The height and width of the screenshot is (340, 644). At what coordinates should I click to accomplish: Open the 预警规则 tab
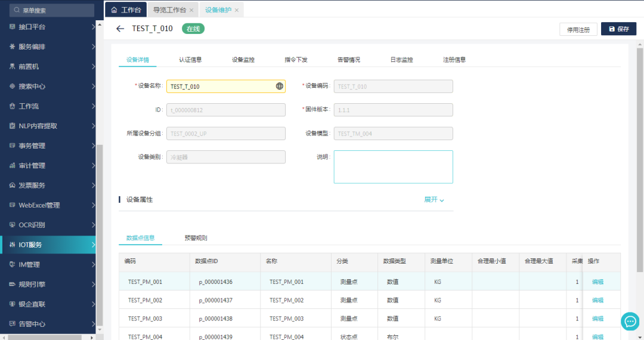tap(196, 238)
